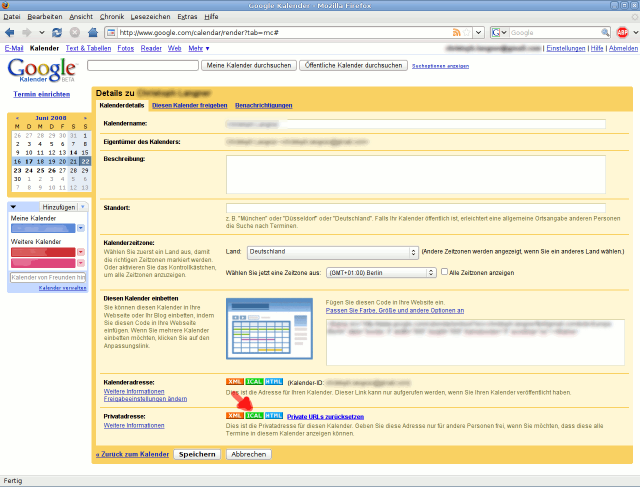Click HTML icon next to Privatadresse
The height and width of the screenshot is (487, 640).
point(274,416)
